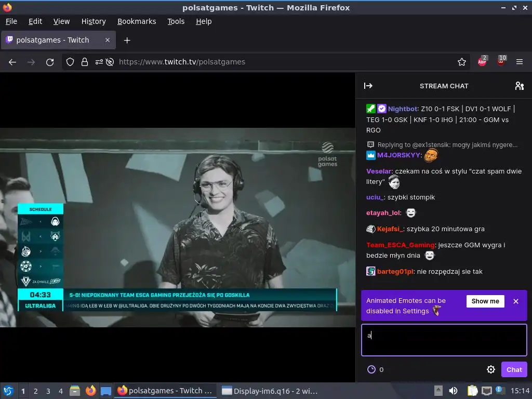Open tracking protection shield icon

tap(70, 62)
